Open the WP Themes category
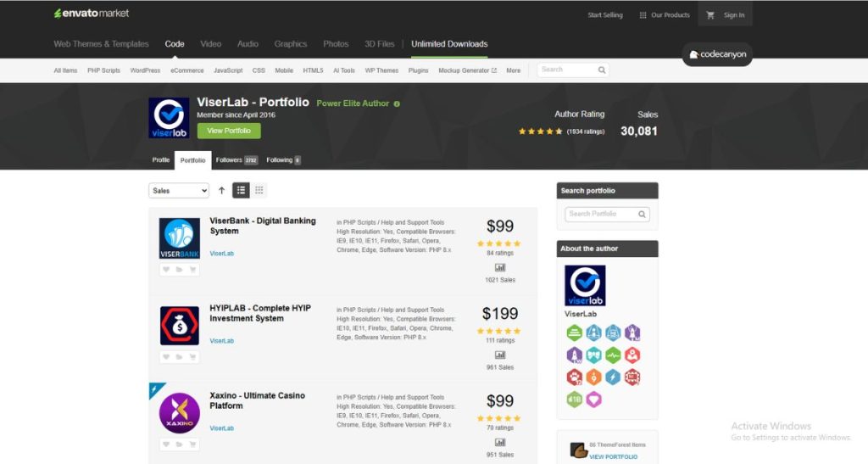The height and width of the screenshot is (464, 868). pyautogui.click(x=381, y=70)
